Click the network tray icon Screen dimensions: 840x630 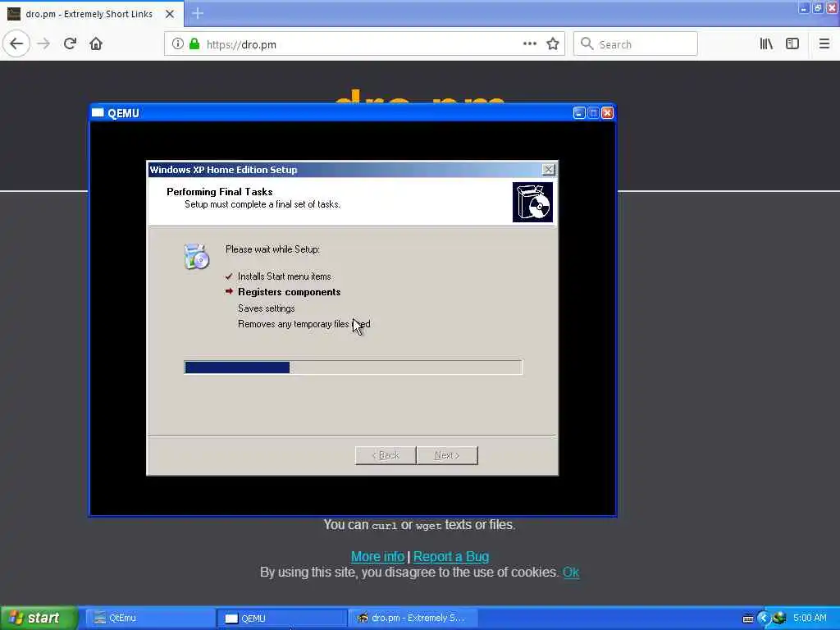(779, 619)
